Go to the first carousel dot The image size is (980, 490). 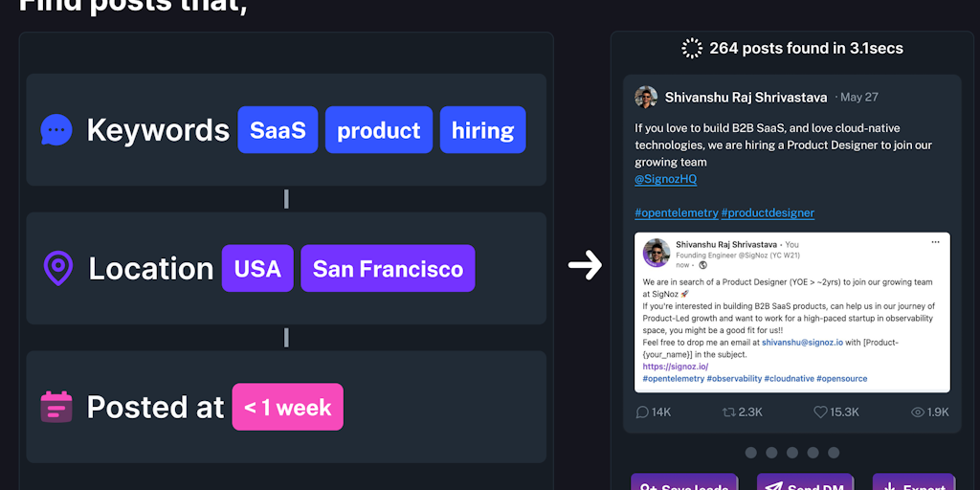(x=751, y=453)
